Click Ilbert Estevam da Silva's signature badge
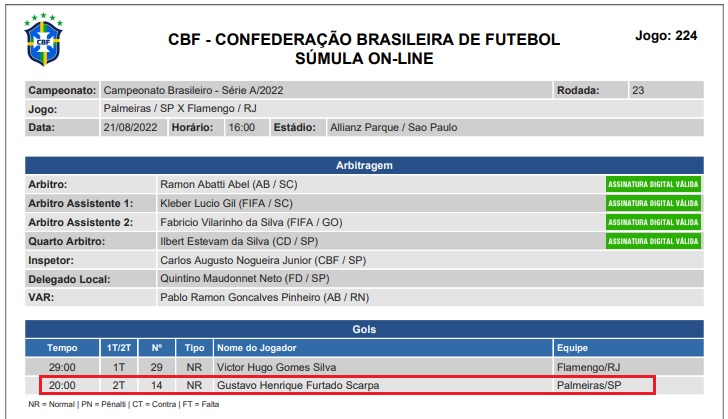728x419 pixels. [x=653, y=241]
